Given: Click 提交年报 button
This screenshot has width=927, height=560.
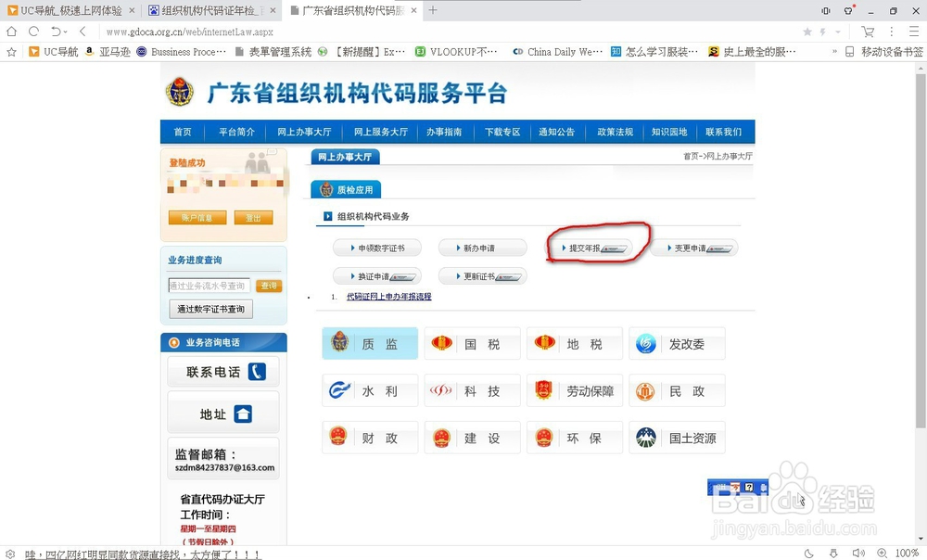Looking at the screenshot, I should [x=589, y=248].
